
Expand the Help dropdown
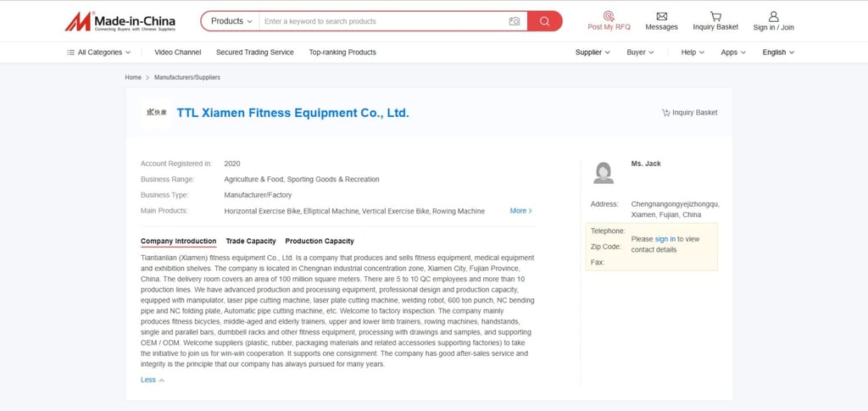(x=693, y=52)
